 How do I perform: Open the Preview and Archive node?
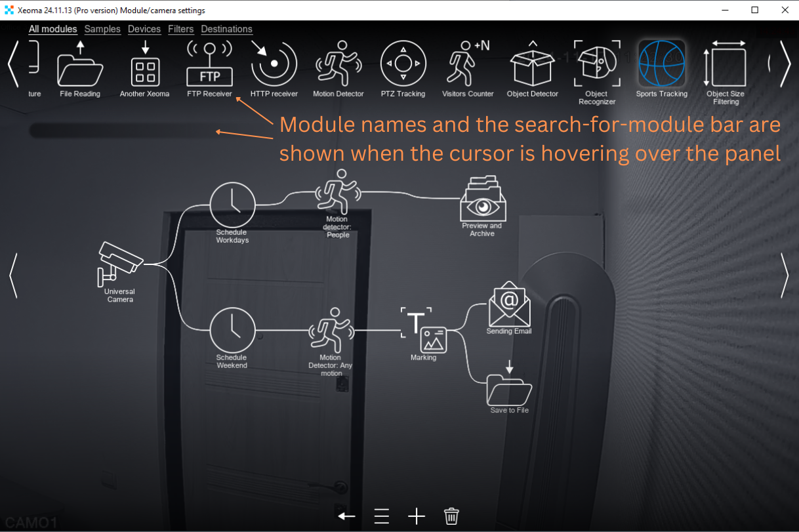pyautogui.click(x=482, y=199)
